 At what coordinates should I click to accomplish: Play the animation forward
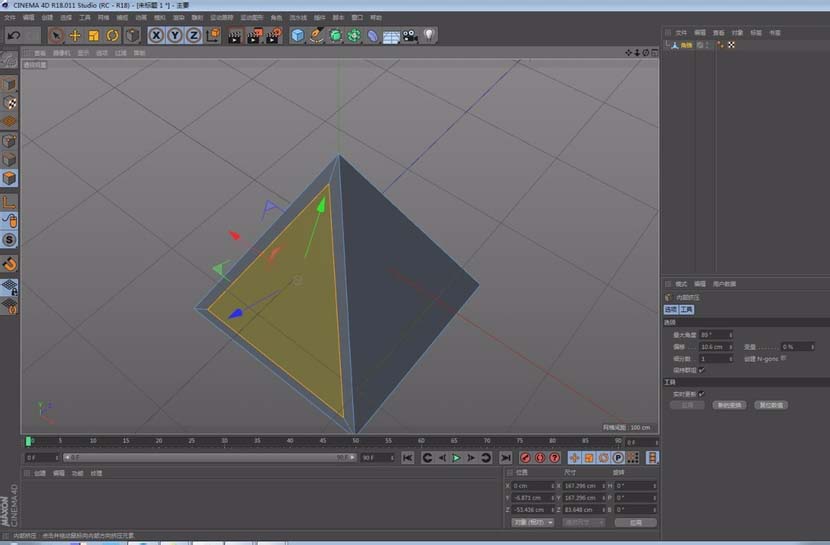click(x=456, y=458)
